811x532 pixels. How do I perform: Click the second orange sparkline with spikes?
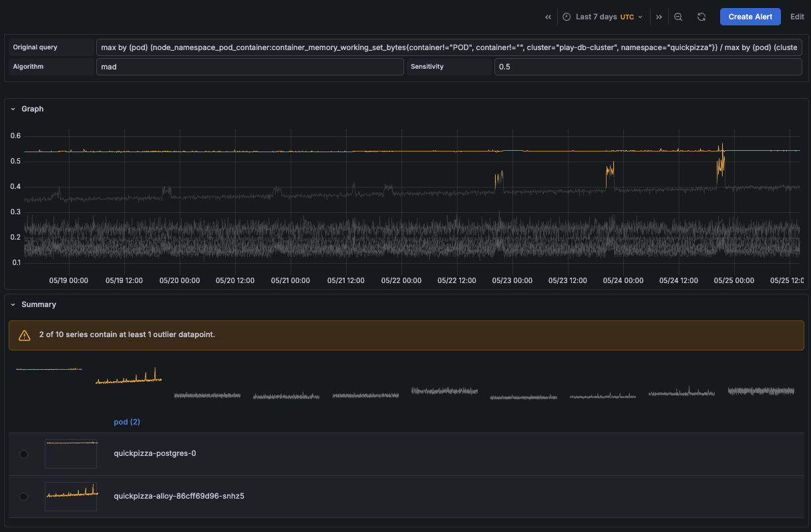pyautogui.click(x=129, y=376)
